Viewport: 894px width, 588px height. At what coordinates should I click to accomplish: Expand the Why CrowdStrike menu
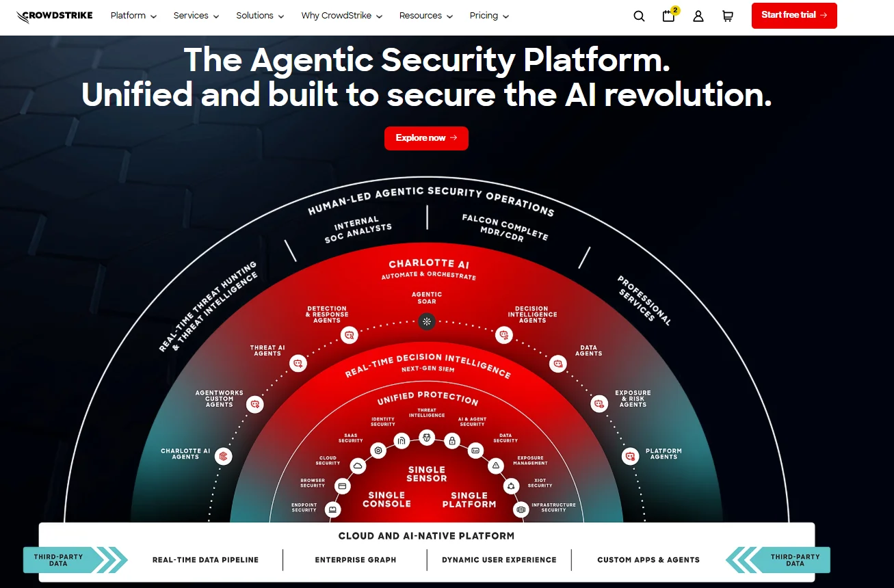coord(342,16)
